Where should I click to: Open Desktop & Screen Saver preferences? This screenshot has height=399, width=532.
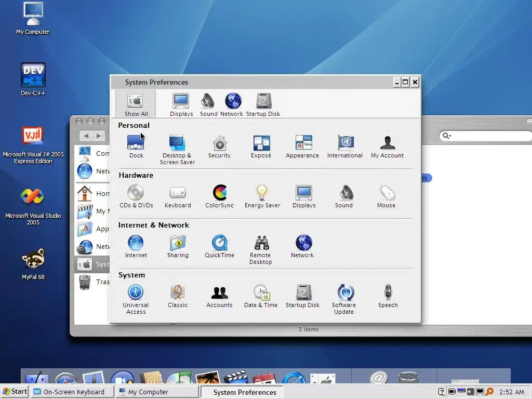click(x=178, y=150)
